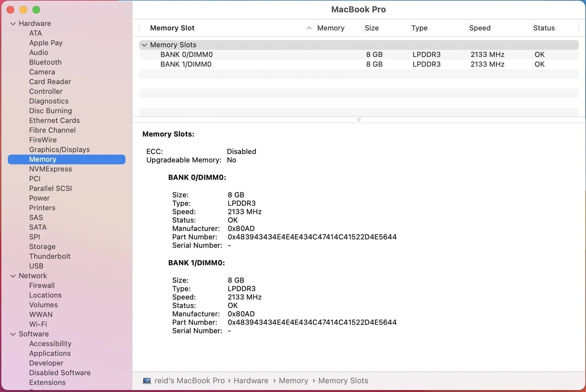This screenshot has height=392, width=586.
Task: Collapse the Network section in sidebar
Action: [13, 276]
